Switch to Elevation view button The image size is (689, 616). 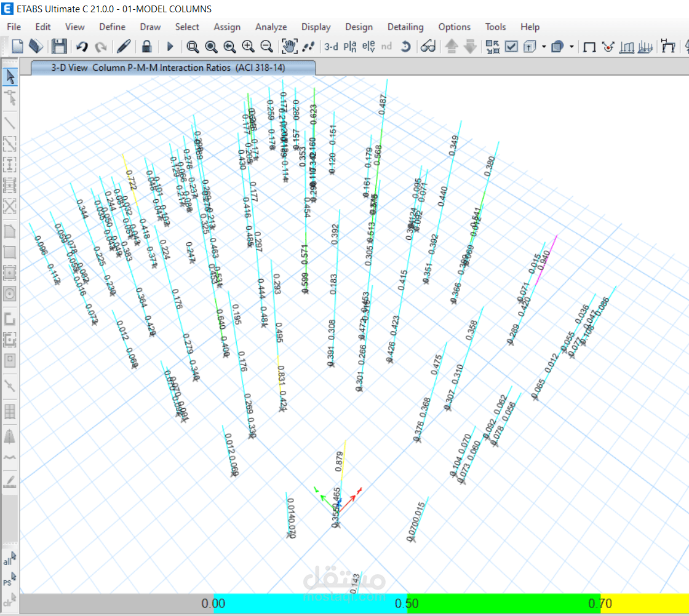tap(368, 46)
